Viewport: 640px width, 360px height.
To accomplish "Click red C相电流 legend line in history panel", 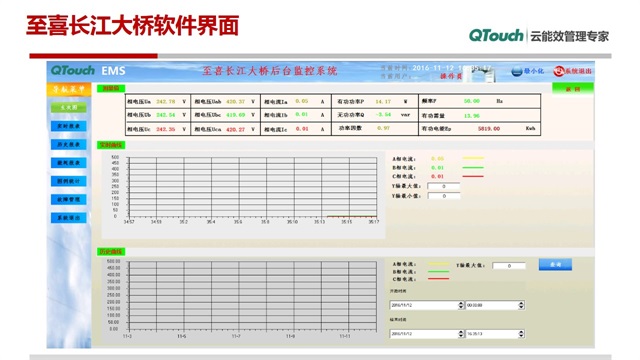I will [438, 279].
